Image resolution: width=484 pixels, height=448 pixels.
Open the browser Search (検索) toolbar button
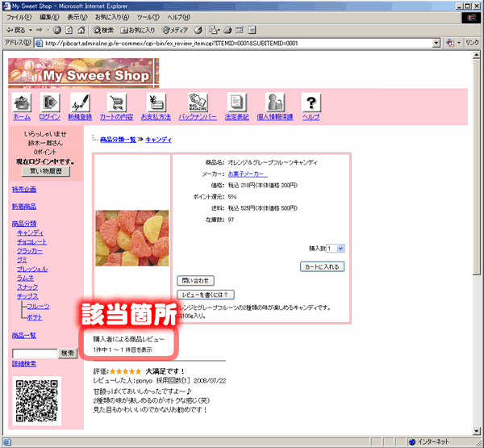[x=103, y=30]
